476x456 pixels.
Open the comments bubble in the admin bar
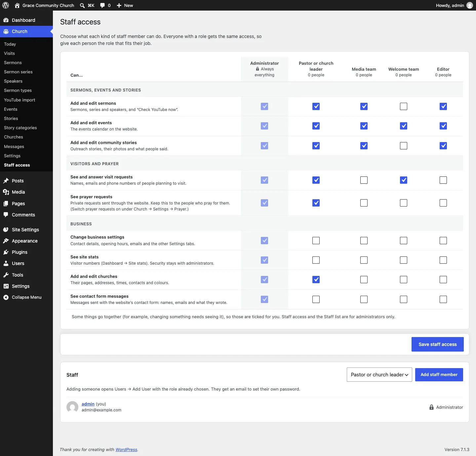click(x=102, y=5)
